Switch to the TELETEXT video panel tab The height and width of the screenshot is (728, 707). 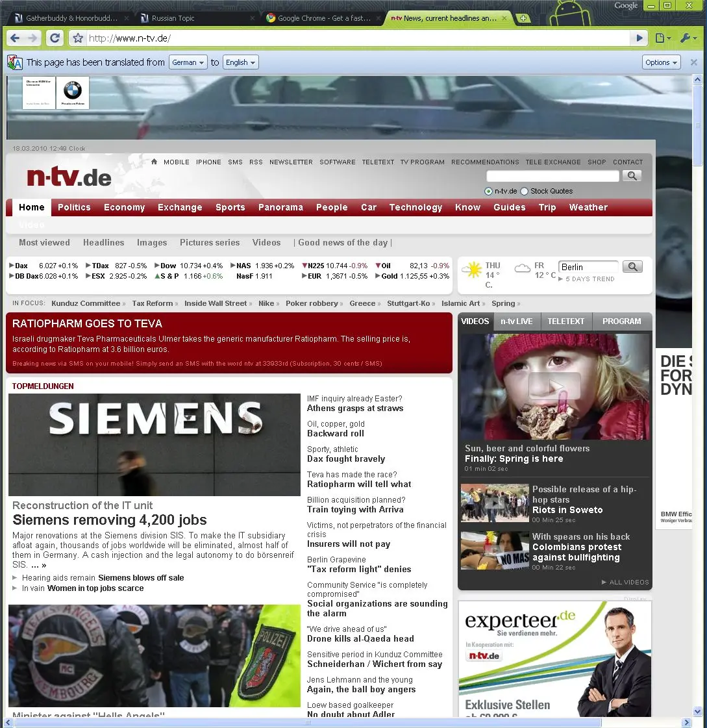click(x=566, y=321)
